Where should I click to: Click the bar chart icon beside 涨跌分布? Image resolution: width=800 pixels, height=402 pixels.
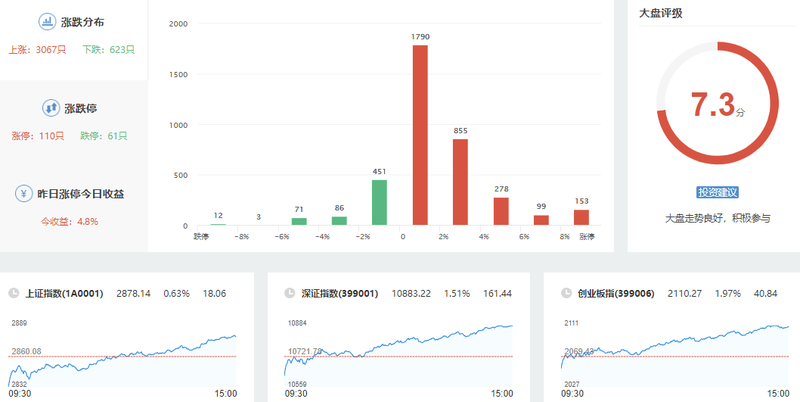(x=48, y=21)
